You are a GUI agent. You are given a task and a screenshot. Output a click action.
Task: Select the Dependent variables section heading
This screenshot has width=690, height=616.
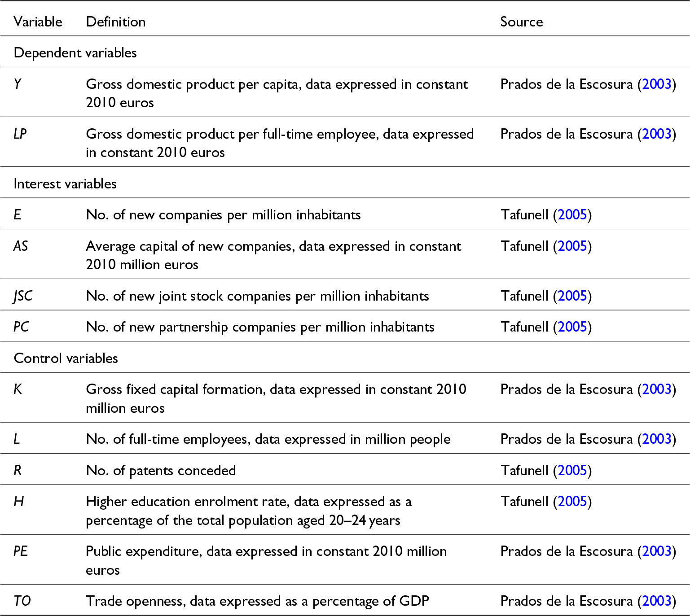[x=75, y=53]
